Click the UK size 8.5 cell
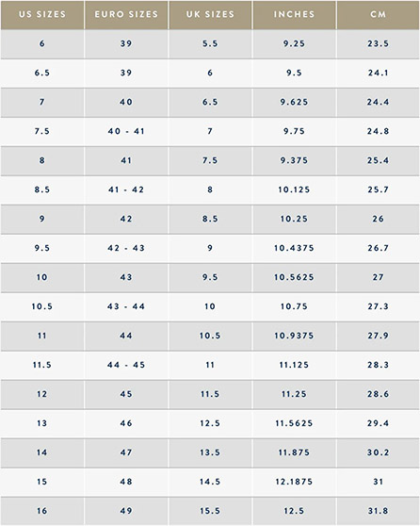The image size is (420, 526). point(210,219)
